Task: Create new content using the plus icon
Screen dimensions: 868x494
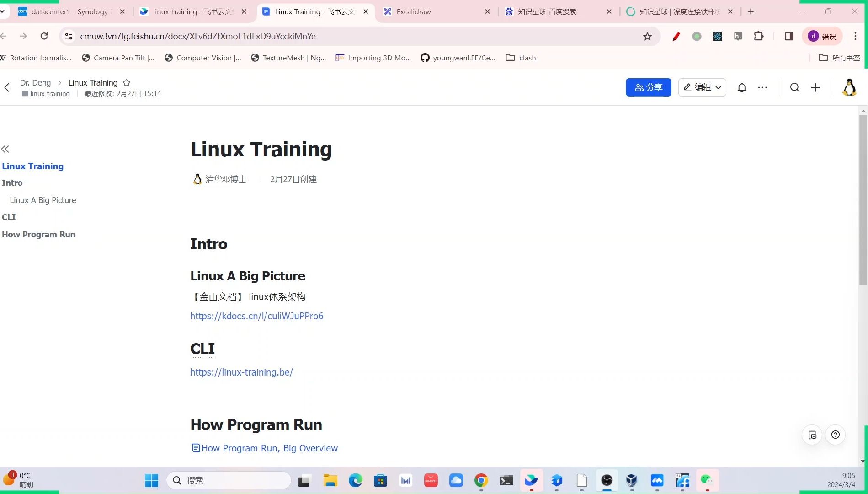Action: [x=816, y=87]
